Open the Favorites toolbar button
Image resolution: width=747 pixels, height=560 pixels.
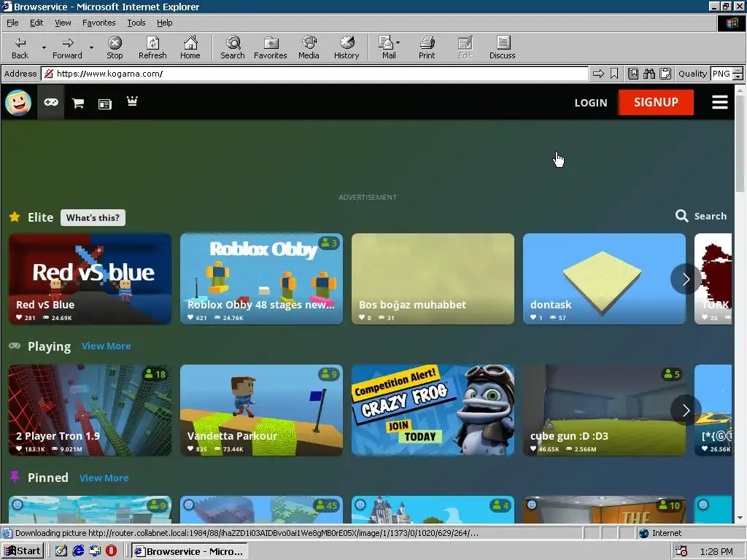pos(270,47)
